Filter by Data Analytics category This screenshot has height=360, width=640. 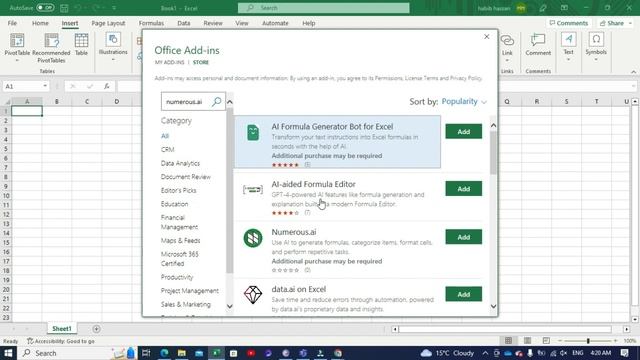pos(180,163)
